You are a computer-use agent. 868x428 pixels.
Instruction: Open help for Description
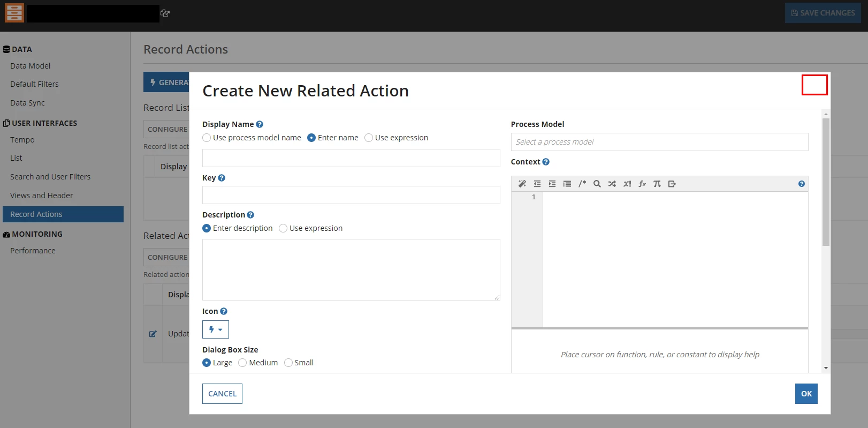pos(250,215)
